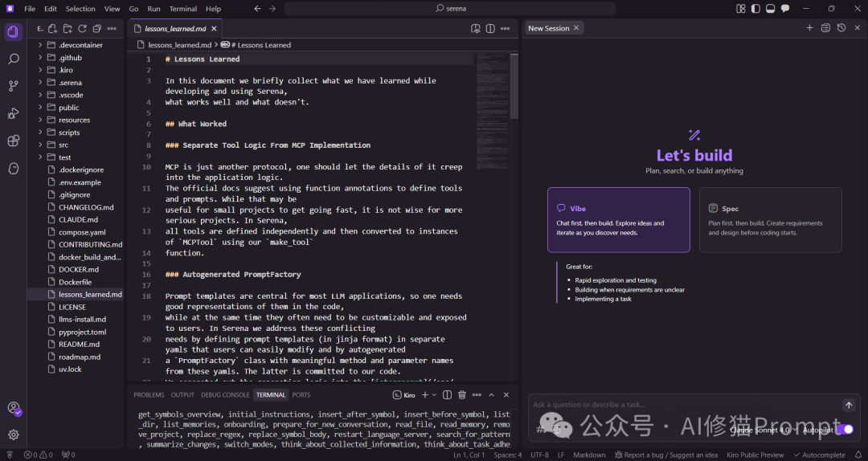868x461 pixels.
Task: Open the Claude Sonnet 4.0 model dropdown
Action: [x=763, y=430]
